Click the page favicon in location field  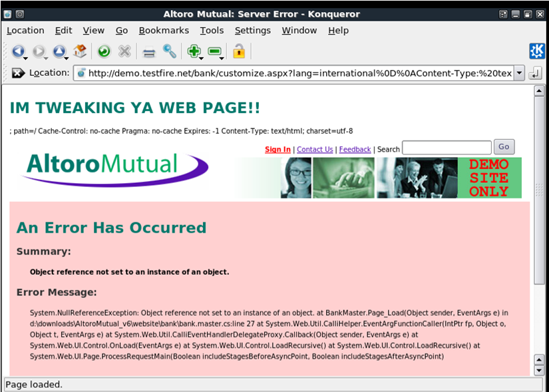(x=81, y=73)
